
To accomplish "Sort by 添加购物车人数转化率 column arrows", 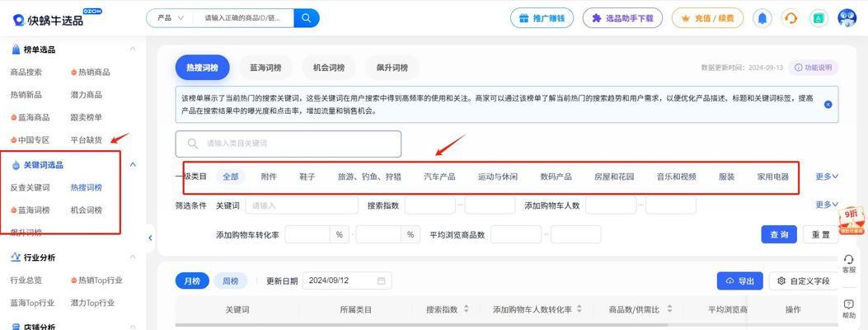I will (x=579, y=309).
